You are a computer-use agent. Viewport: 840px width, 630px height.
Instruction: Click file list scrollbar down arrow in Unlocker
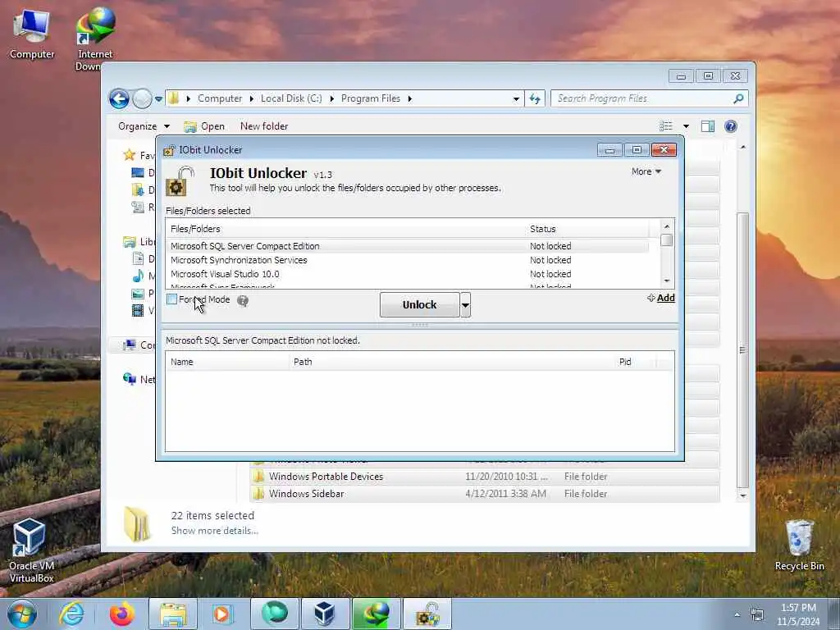click(666, 281)
